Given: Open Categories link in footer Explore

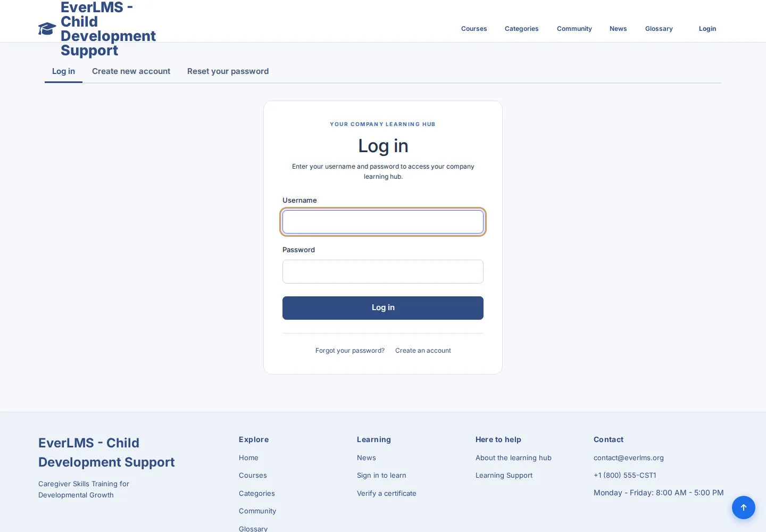Looking at the screenshot, I should 257,494.
